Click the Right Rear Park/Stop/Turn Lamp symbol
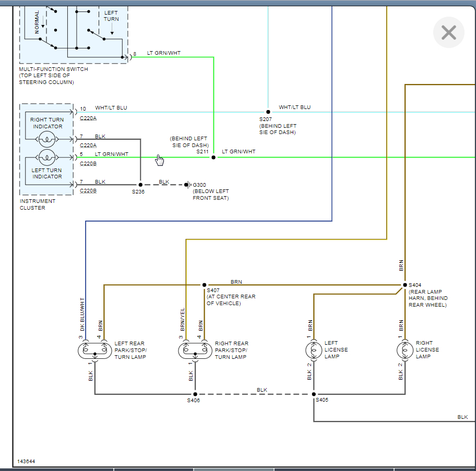Screen dimensions: 476x471 (195, 351)
